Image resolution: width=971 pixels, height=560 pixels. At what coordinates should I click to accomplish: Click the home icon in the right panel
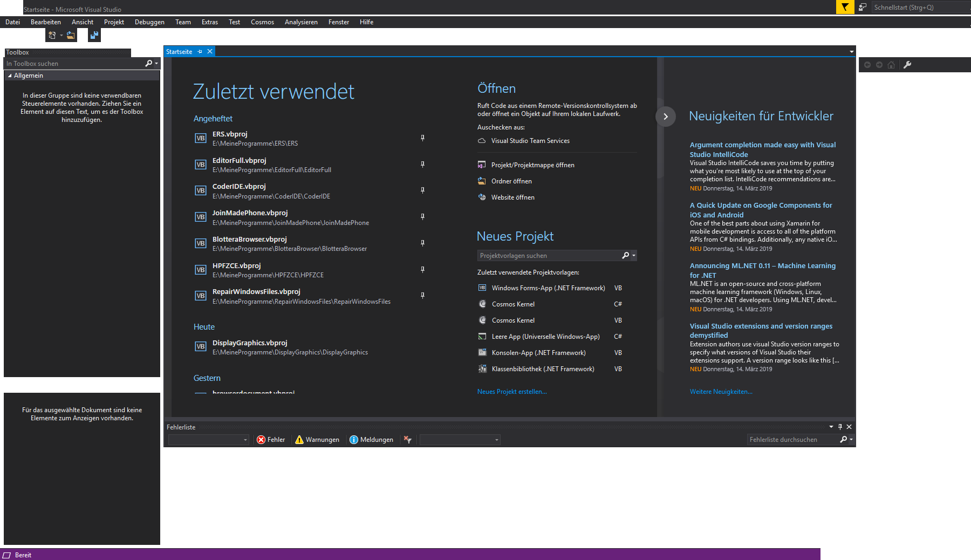(x=891, y=65)
